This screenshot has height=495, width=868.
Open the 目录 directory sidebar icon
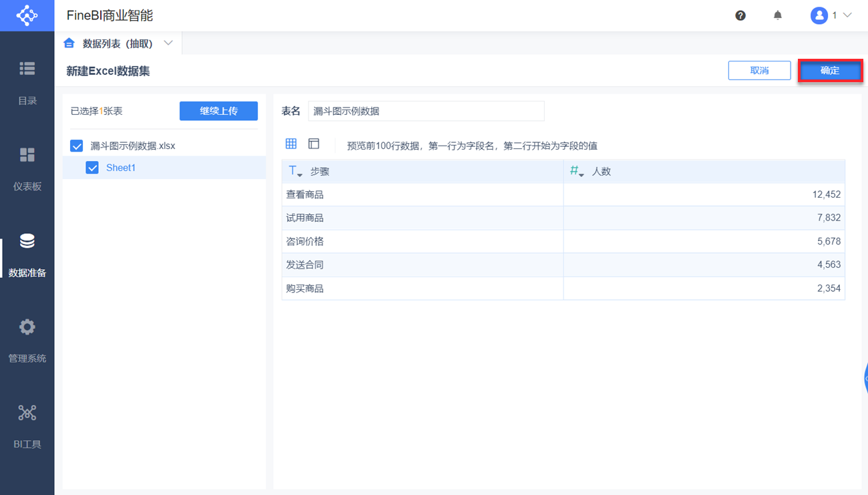pos(27,69)
